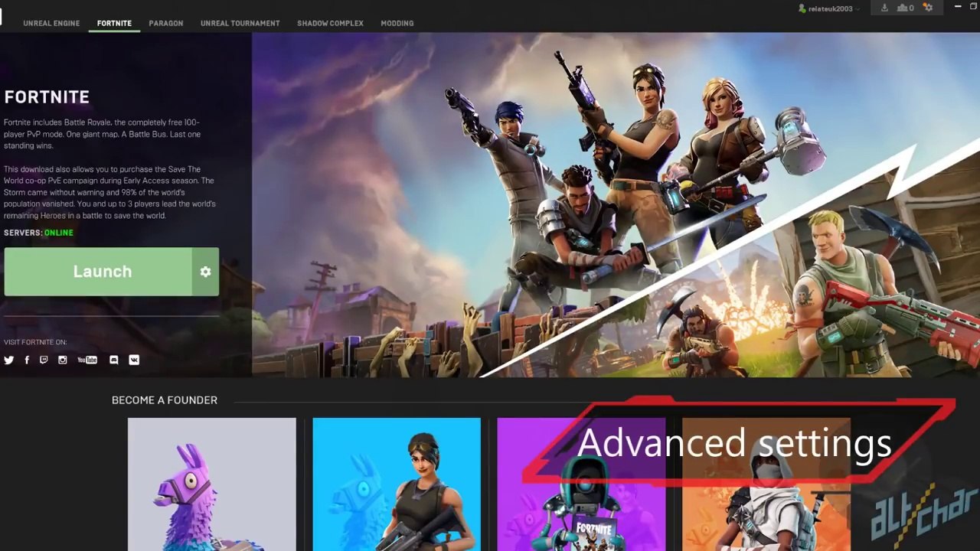Select the Fortnite tab
This screenshot has height=551, width=980.
[114, 23]
